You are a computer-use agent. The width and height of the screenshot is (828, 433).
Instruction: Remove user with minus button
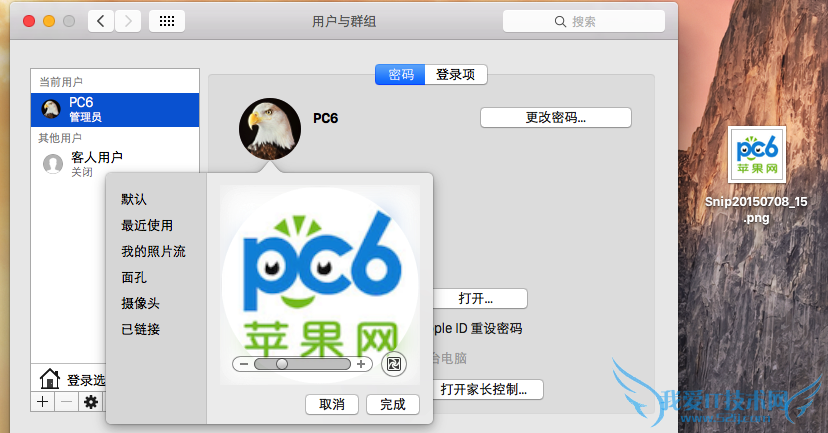coord(67,402)
